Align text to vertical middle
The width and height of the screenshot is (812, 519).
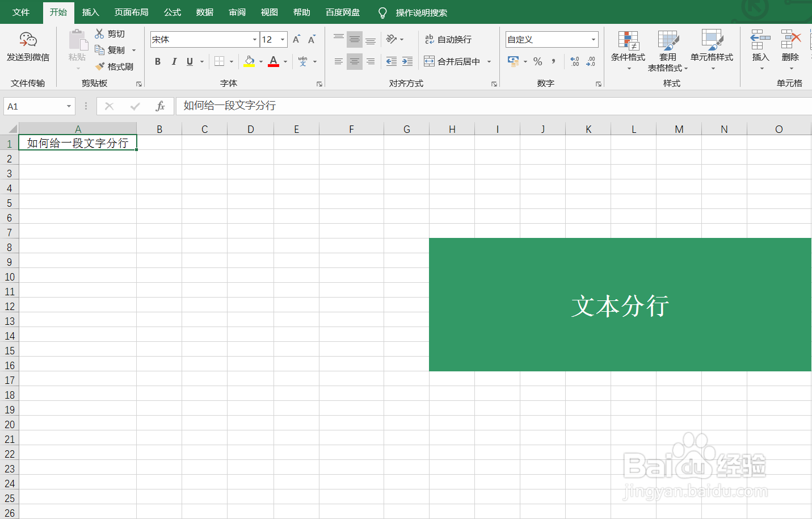[355, 39]
